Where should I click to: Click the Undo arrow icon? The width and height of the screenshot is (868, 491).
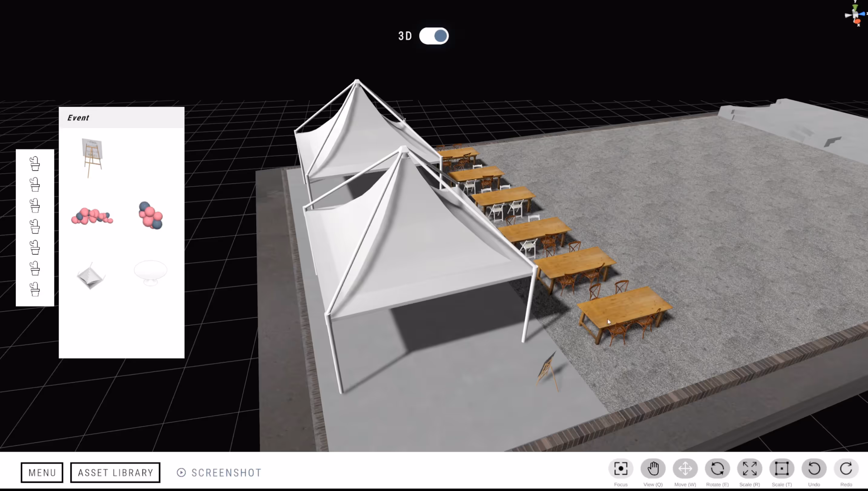(814, 468)
